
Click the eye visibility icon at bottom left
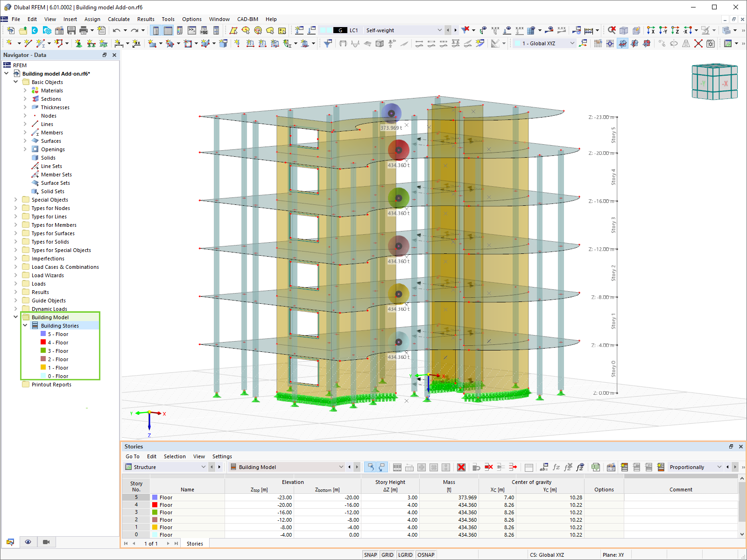coord(28,542)
